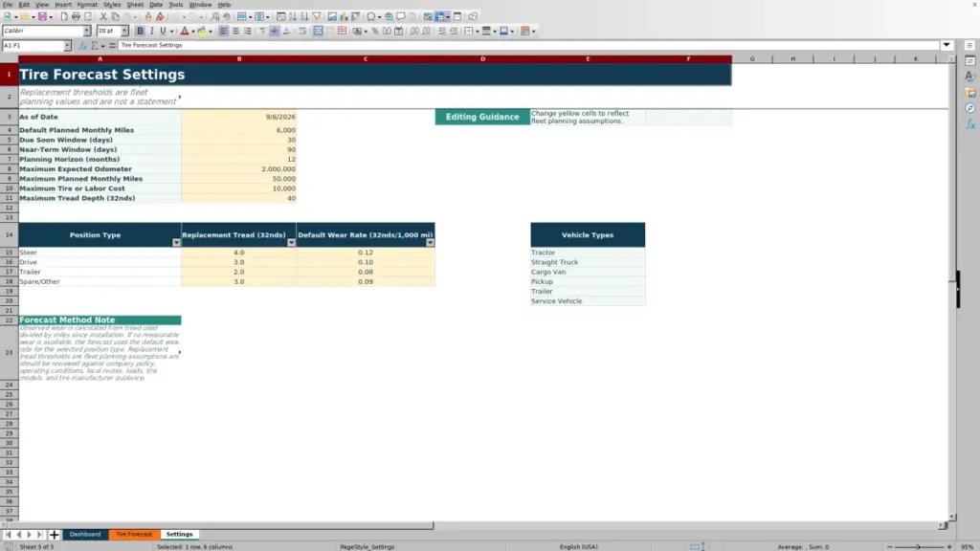This screenshot has height=551, width=980.
Task: Open Find & Replace icon
Action: coord(215,16)
